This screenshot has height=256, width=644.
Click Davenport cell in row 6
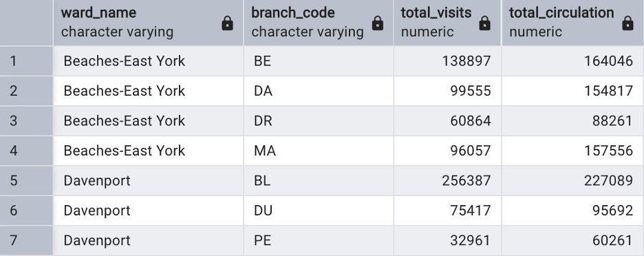coord(148,211)
